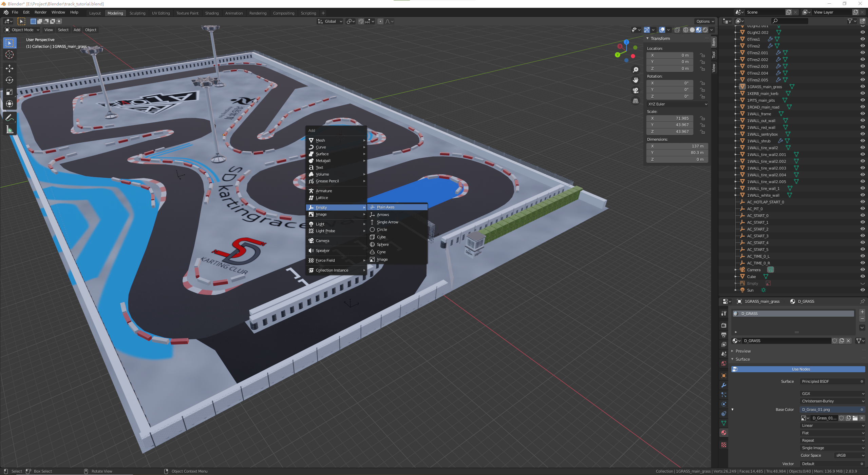
Task: Toggle visibility of the Sun object
Action: [x=862, y=290]
